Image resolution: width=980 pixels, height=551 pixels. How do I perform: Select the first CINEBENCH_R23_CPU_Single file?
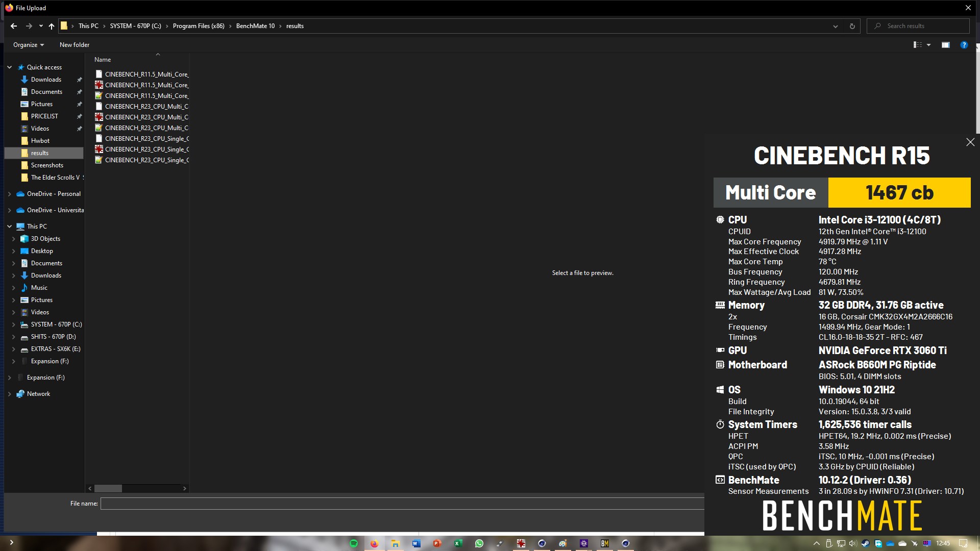click(x=141, y=139)
